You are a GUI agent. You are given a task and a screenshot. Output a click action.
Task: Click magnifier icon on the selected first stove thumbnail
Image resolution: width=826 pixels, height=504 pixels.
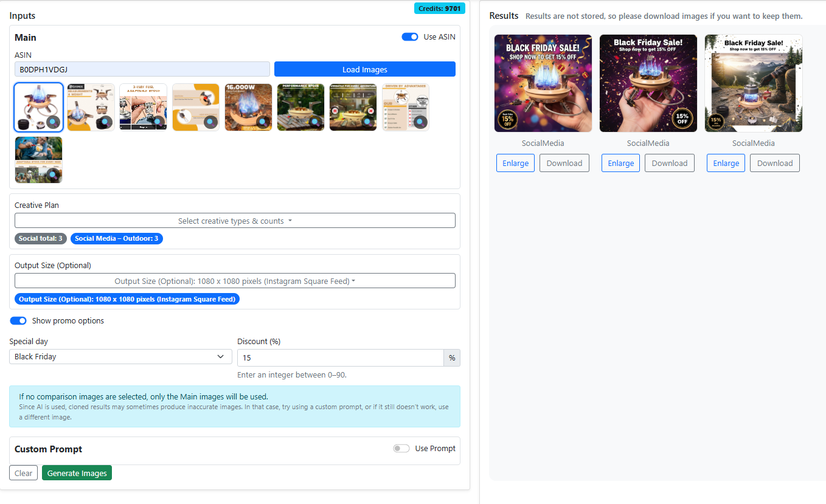pos(52,122)
